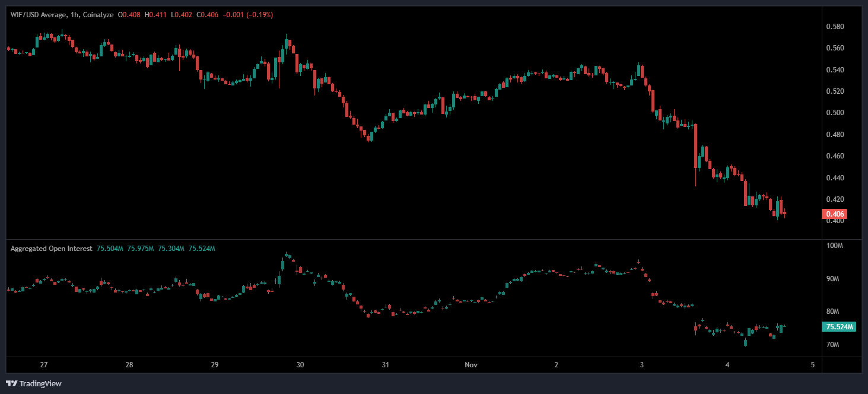Click the 5 date on time axis
Image resolution: width=868 pixels, height=394 pixels.
[x=813, y=365]
